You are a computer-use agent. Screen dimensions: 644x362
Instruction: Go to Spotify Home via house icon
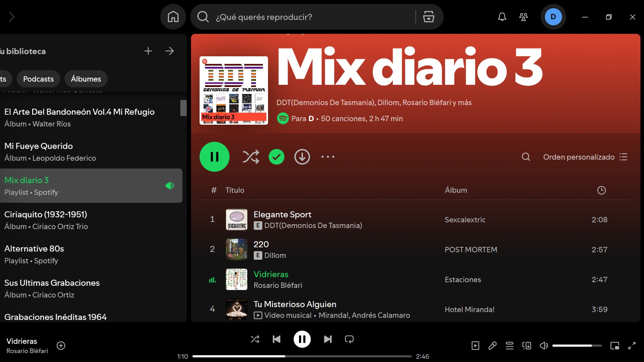(173, 17)
